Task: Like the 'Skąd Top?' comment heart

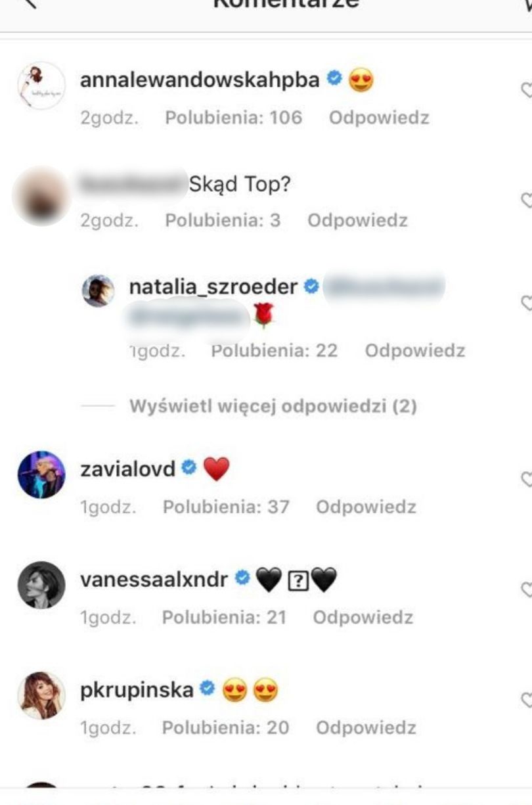Action: click(x=527, y=200)
